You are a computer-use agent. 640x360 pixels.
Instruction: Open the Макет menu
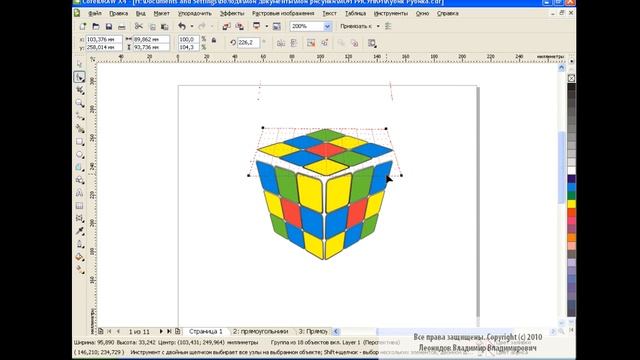[x=161, y=13]
